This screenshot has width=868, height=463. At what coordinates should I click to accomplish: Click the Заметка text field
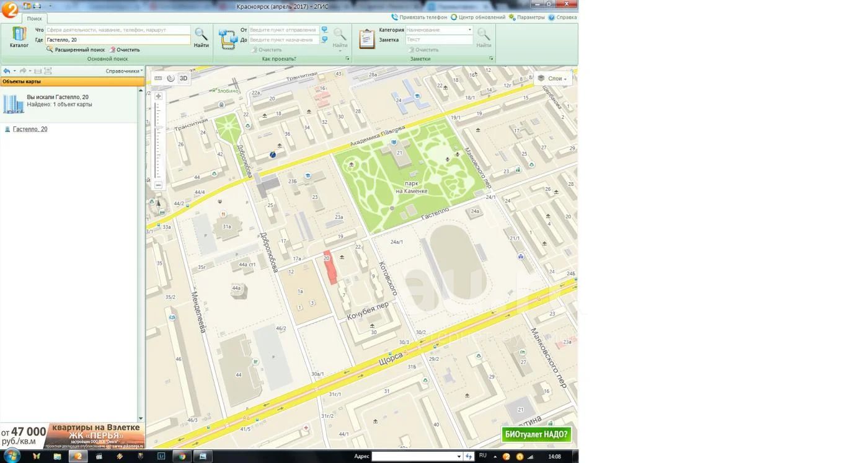pyautogui.click(x=439, y=40)
